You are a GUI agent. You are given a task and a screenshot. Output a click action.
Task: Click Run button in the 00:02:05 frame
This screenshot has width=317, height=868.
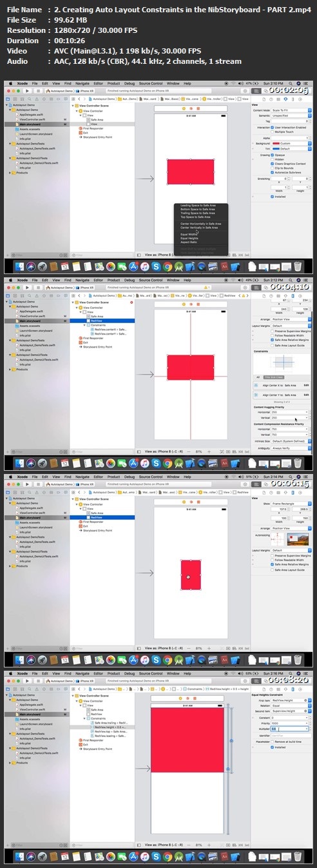[27, 90]
